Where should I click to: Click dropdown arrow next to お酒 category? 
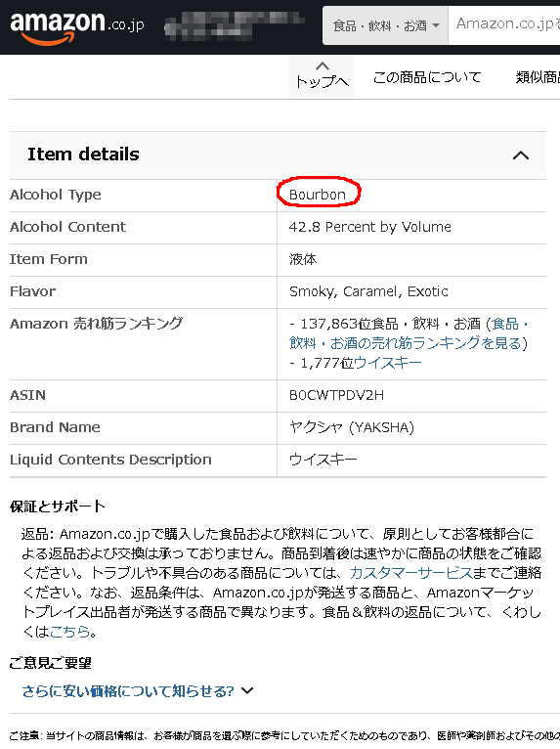(x=436, y=25)
